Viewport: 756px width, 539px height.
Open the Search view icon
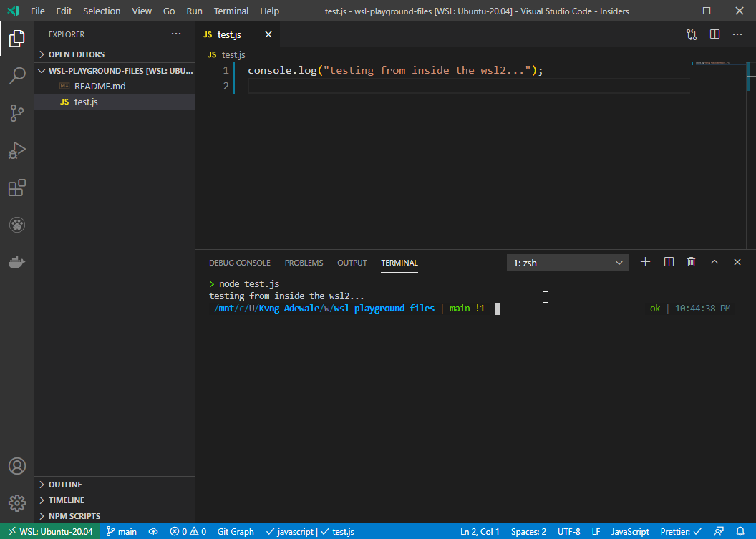[x=17, y=76]
